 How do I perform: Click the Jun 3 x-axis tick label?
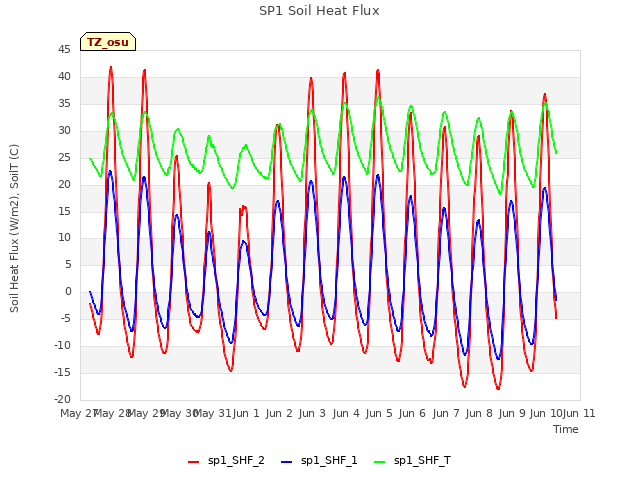tap(312, 413)
